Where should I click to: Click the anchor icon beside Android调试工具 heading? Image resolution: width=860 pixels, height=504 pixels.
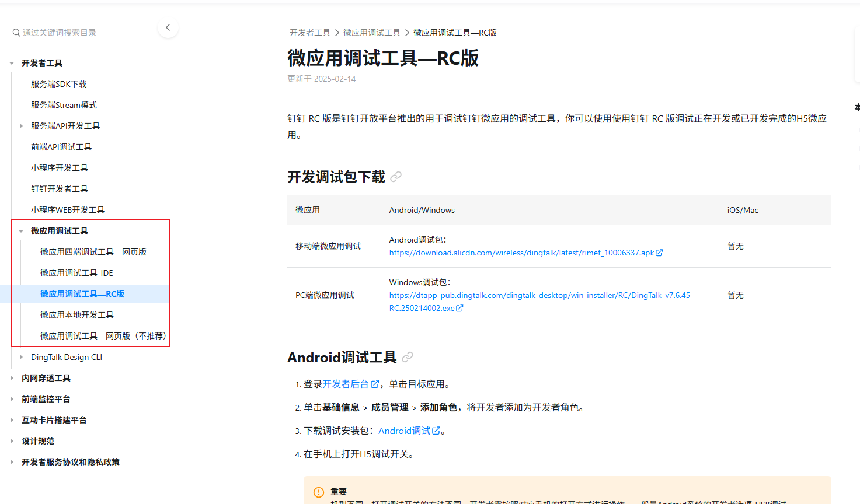407,356
